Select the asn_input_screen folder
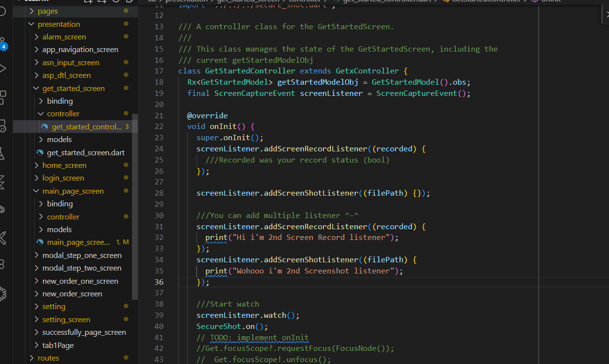 [x=71, y=62]
